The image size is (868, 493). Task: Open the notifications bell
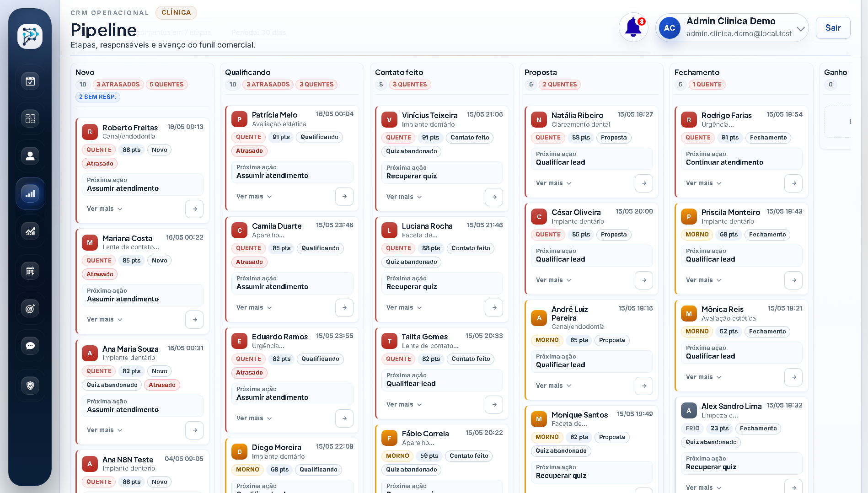tap(633, 27)
